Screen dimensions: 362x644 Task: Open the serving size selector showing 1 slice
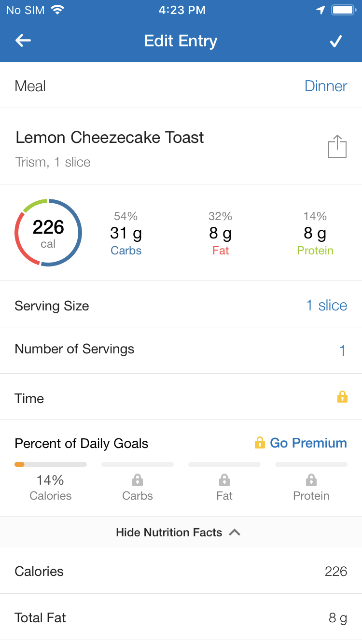click(327, 305)
